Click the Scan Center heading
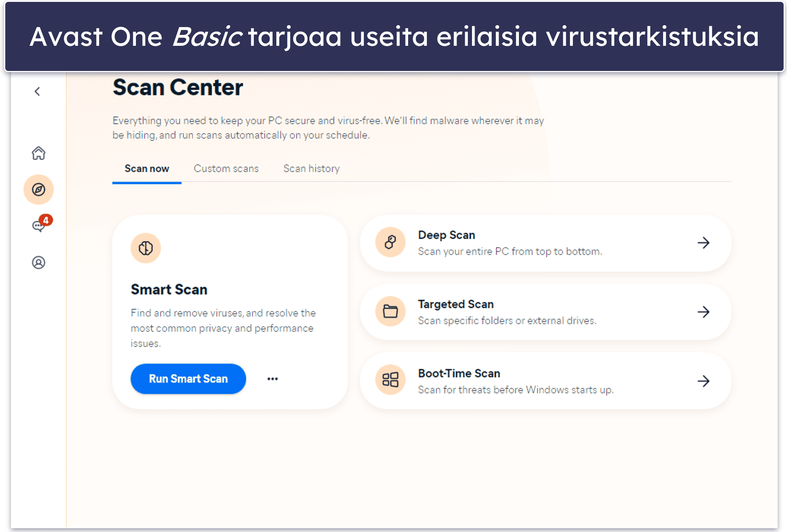The height and width of the screenshot is (532, 787). [178, 87]
